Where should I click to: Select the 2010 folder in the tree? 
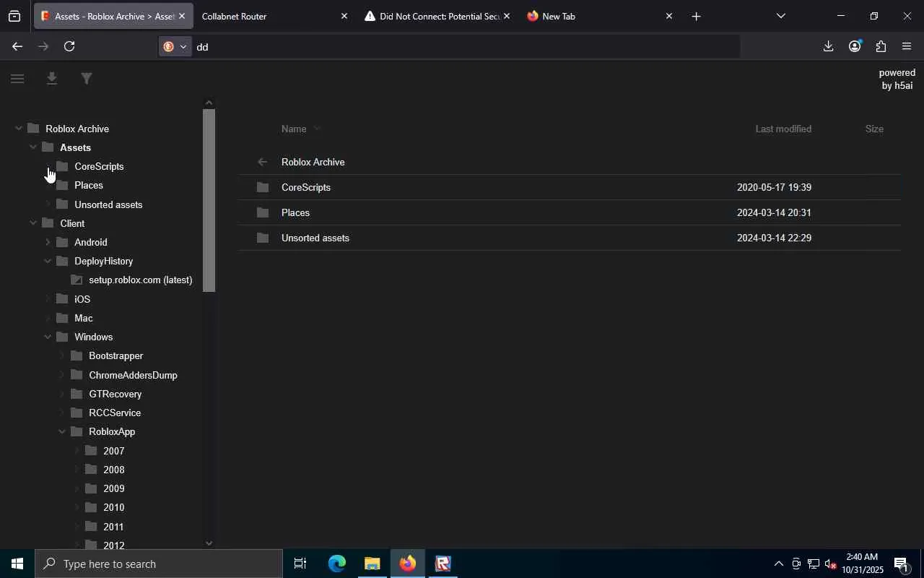coord(113,508)
